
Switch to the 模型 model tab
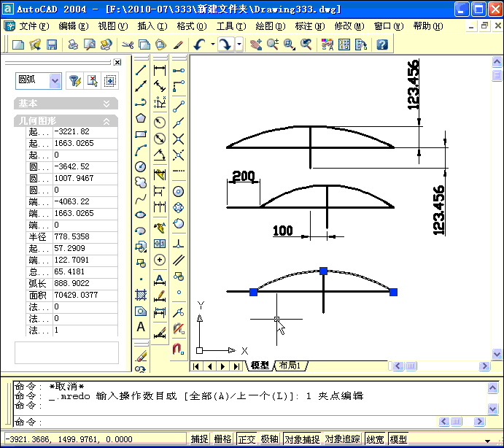coord(260,366)
